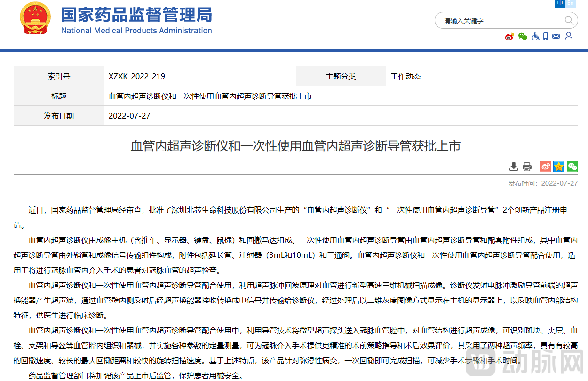
Task: Share the article to WeChat
Action: [572, 167]
